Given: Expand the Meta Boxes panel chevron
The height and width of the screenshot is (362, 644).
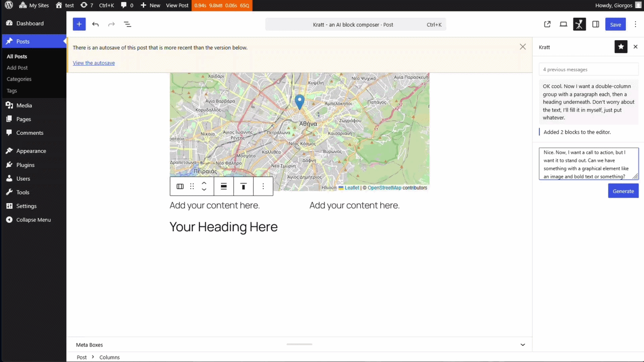Looking at the screenshot, I should [522, 345].
